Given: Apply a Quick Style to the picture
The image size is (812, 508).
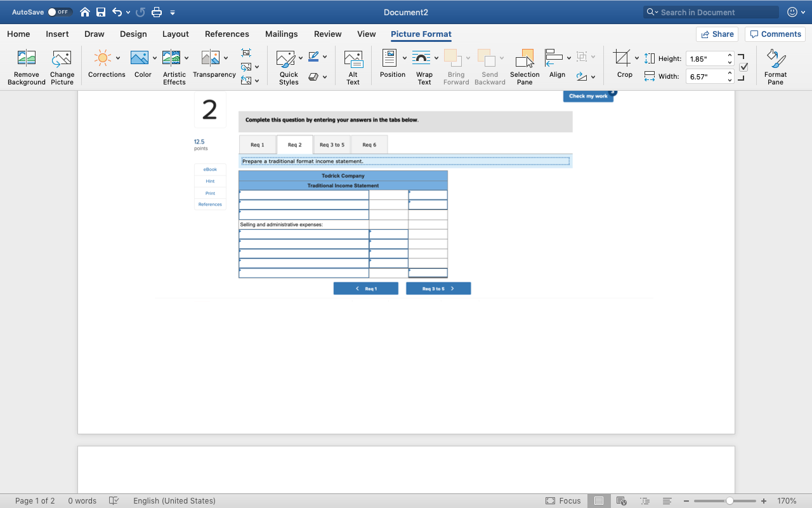Looking at the screenshot, I should pyautogui.click(x=288, y=65).
